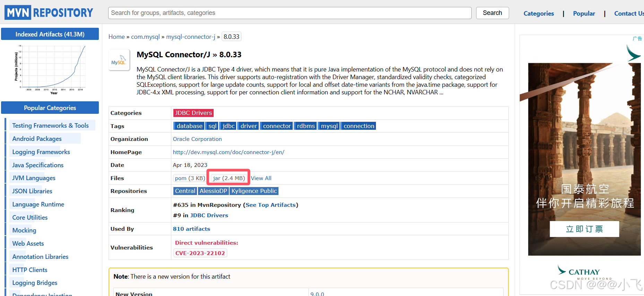Open the JDBC Drivers category tag
This screenshot has width=644, height=296.
click(193, 113)
